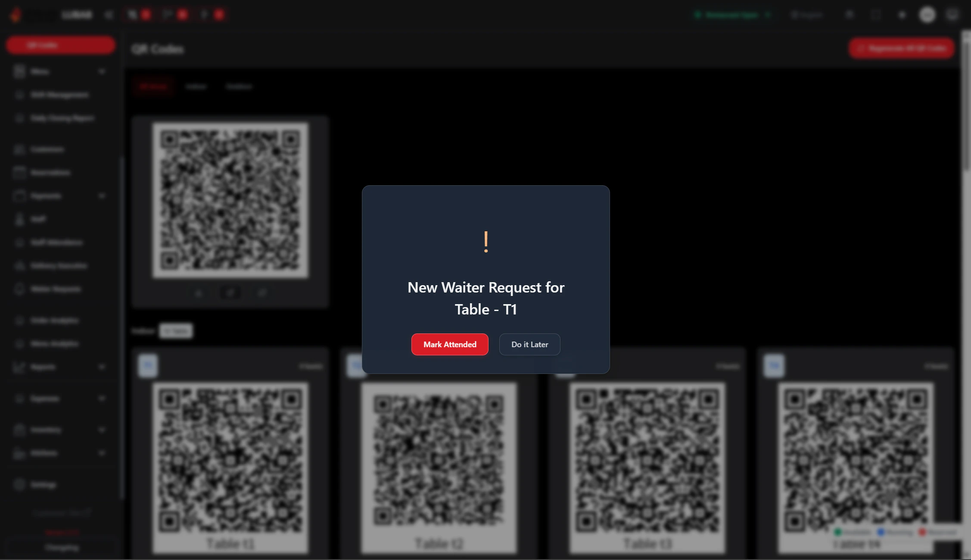Click the Settings gear icon in sidebar
This screenshot has height=560, width=971.
click(x=19, y=485)
